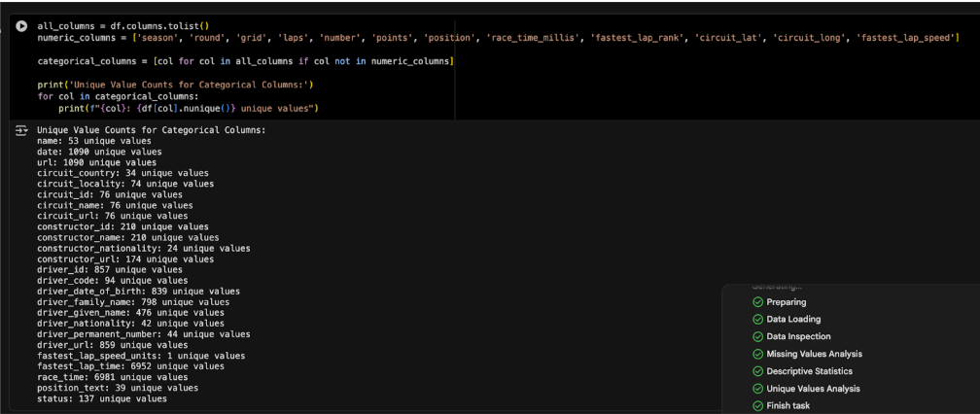Select output line 'driver_id: 857 unique values'
980x414 pixels.
tap(109, 270)
